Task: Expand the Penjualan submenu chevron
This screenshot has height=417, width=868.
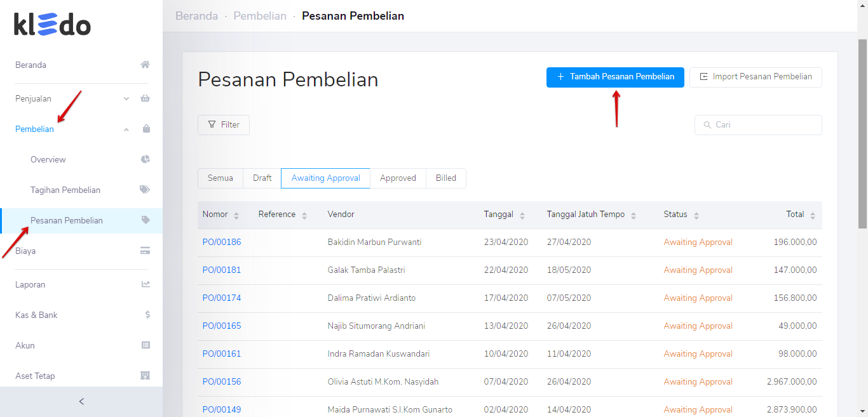Action: 126,99
